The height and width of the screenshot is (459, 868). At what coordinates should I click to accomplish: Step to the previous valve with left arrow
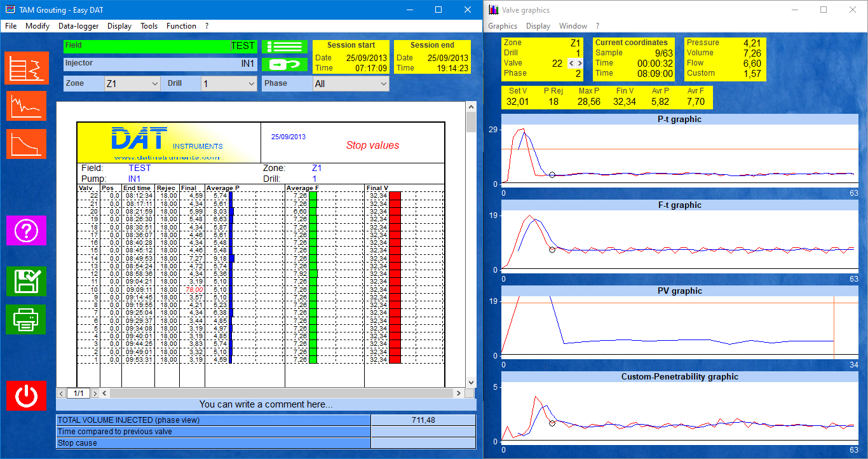571,64
